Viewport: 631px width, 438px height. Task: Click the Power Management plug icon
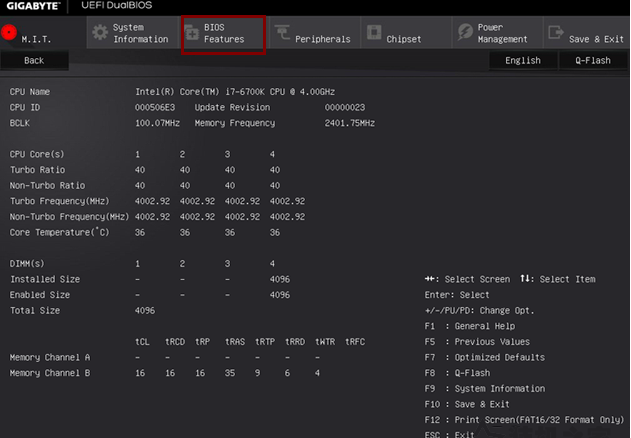(463, 33)
